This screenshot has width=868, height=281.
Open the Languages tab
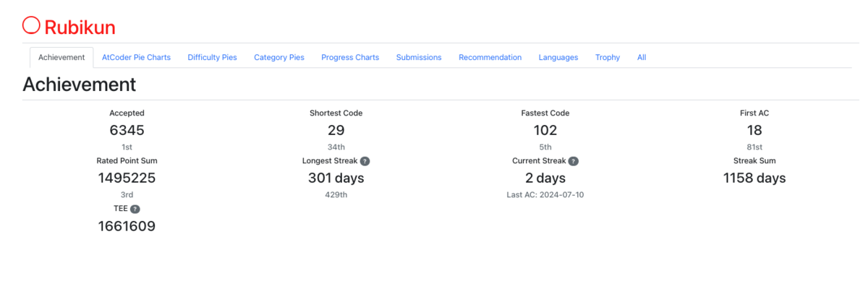tap(558, 58)
